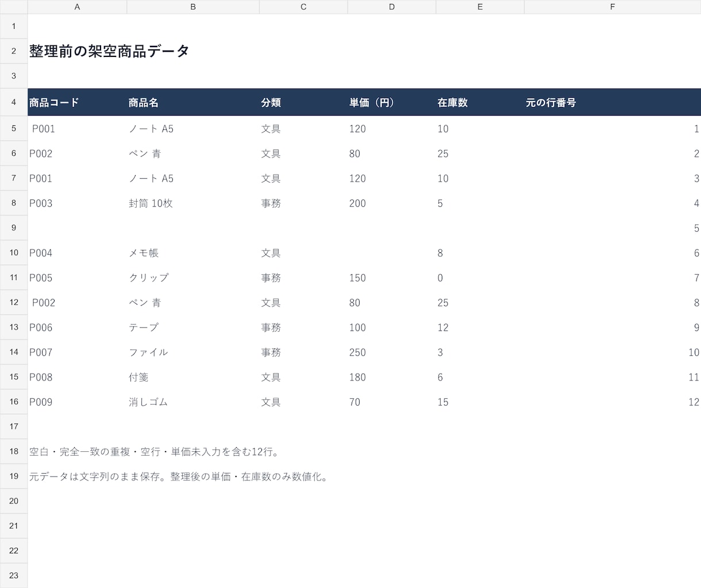Screen dimensions: 701x588
Task: Click the テープ cell
Action: pyautogui.click(x=193, y=327)
